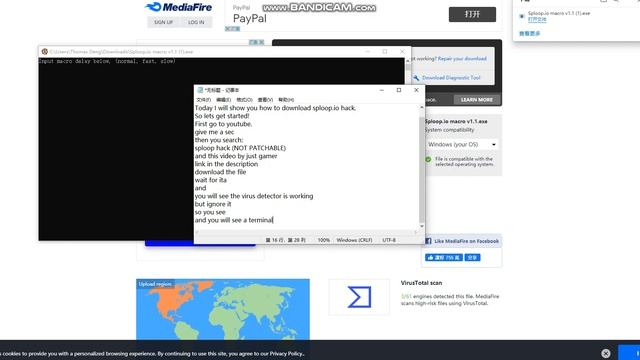
Task: Click line 'sploop hack (NOT PATCHABLE)' in Notepad
Action: [240, 148]
